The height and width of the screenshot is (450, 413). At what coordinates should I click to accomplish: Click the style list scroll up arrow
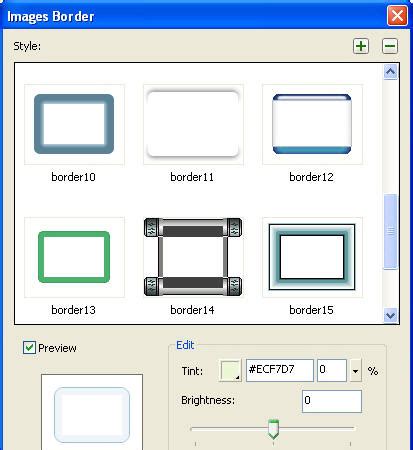click(x=390, y=72)
